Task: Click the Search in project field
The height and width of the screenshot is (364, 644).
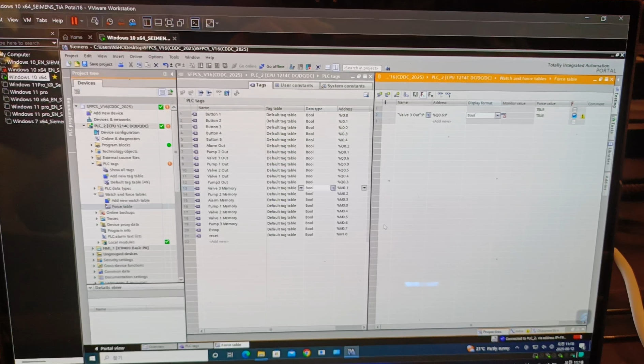Action: (361, 68)
